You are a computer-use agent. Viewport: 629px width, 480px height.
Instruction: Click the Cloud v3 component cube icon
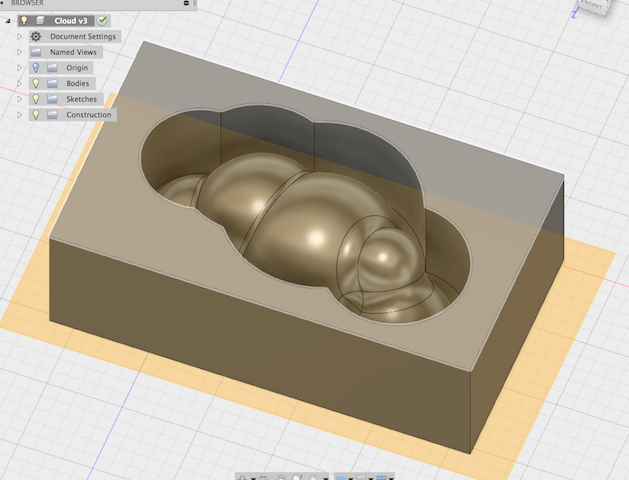tap(40, 20)
